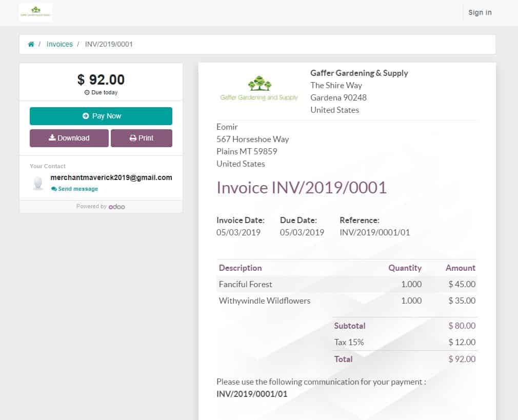This screenshot has width=518, height=420.
Task: Click the Quantity column header
Action: [405, 268]
